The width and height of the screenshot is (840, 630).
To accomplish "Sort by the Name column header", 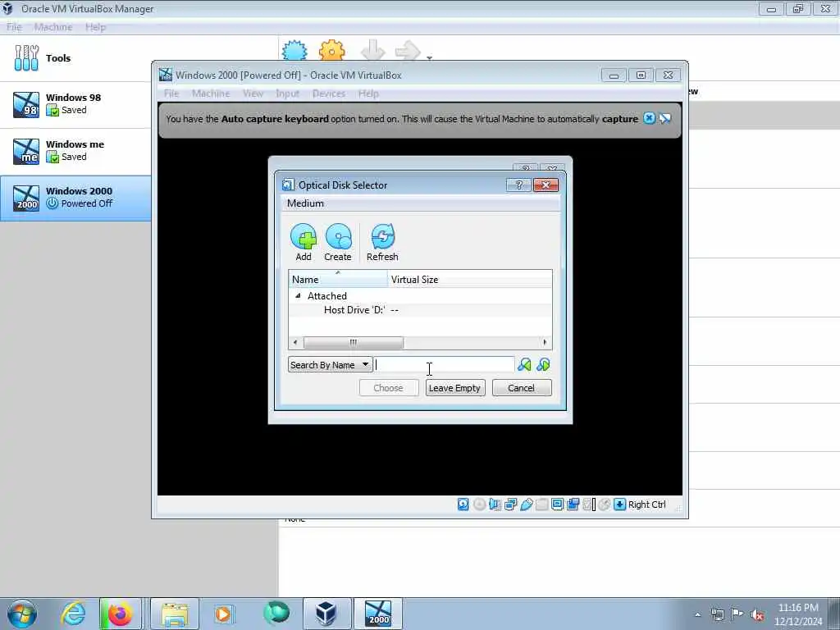I will (x=338, y=279).
